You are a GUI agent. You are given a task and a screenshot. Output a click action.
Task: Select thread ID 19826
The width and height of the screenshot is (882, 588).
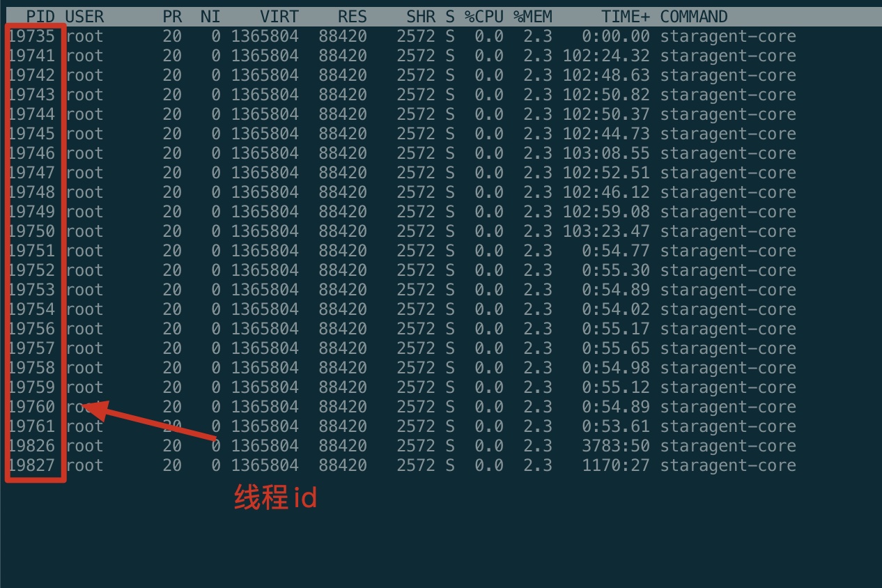32,446
